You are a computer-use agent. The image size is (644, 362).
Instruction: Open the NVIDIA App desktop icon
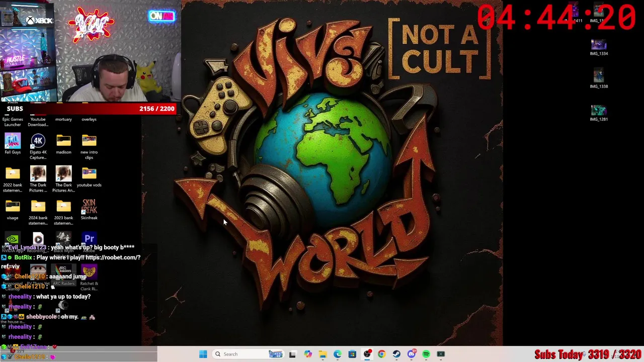pyautogui.click(x=13, y=239)
